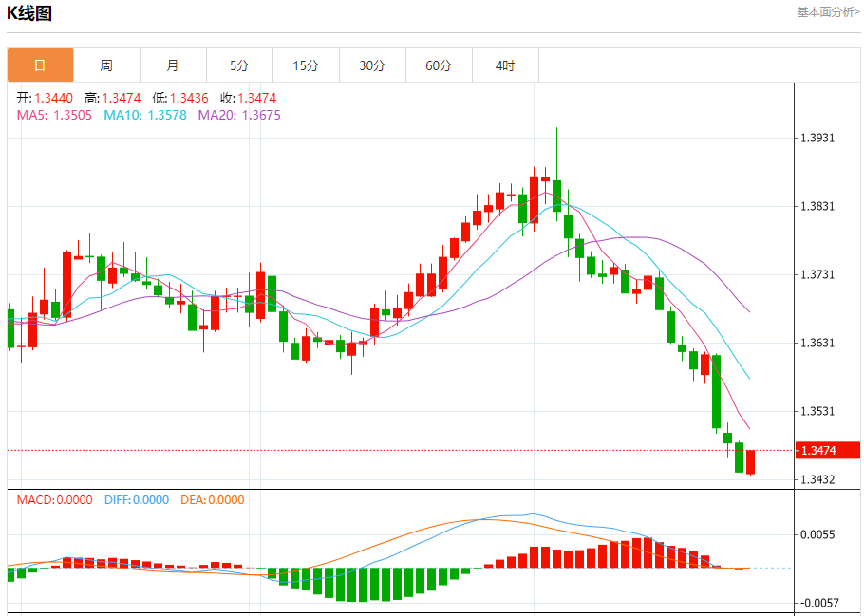Click the 0.0055 MACD axis label
Viewport: 864px width, 616px height.
click(817, 534)
